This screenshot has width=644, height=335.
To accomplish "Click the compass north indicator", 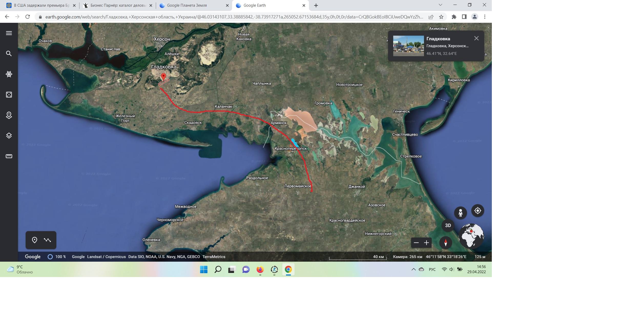I will point(446,243).
